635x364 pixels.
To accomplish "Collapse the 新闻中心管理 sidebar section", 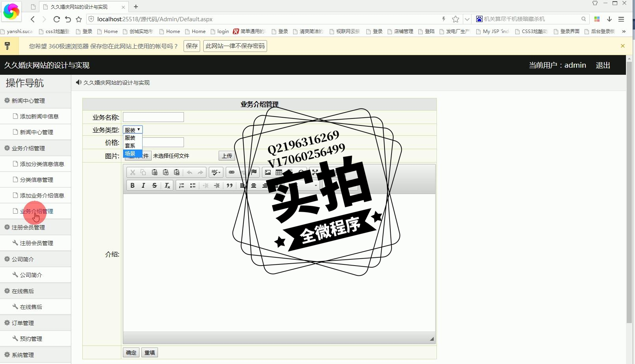I will 35,101.
